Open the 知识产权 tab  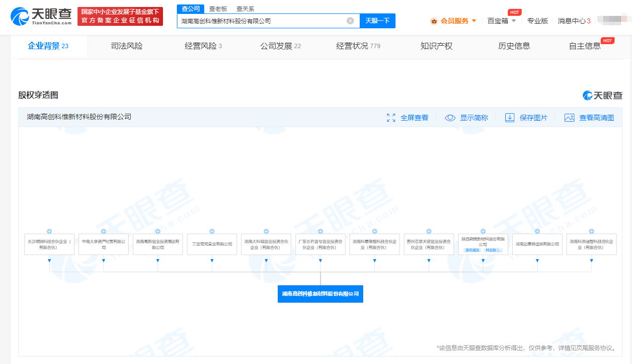[x=436, y=46]
